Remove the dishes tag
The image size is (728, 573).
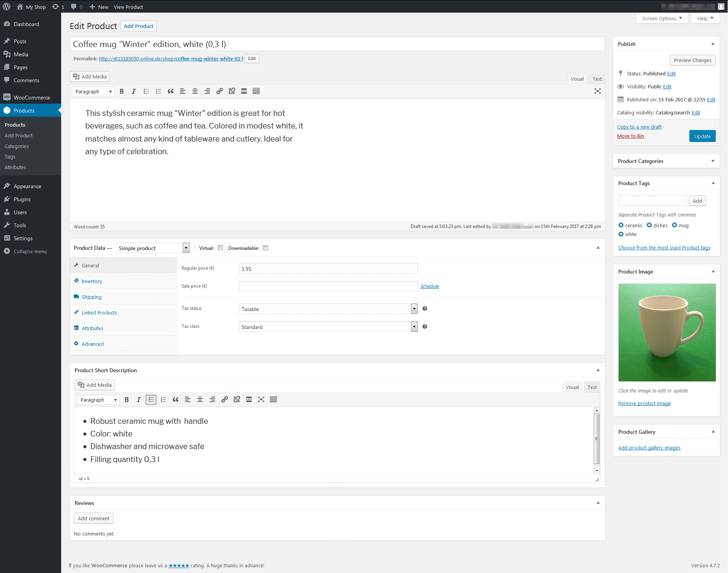(x=649, y=225)
